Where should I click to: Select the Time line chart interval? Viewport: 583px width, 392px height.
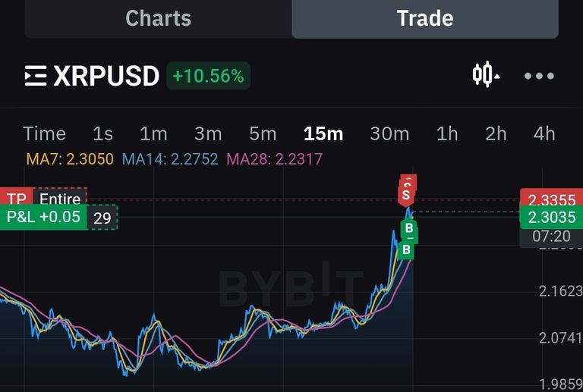click(44, 133)
